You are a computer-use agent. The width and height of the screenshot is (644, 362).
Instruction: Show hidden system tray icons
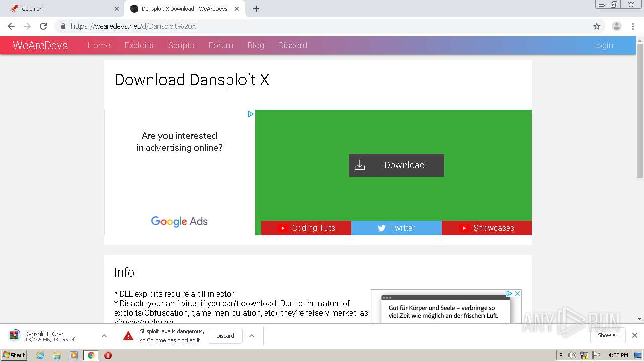561,355
